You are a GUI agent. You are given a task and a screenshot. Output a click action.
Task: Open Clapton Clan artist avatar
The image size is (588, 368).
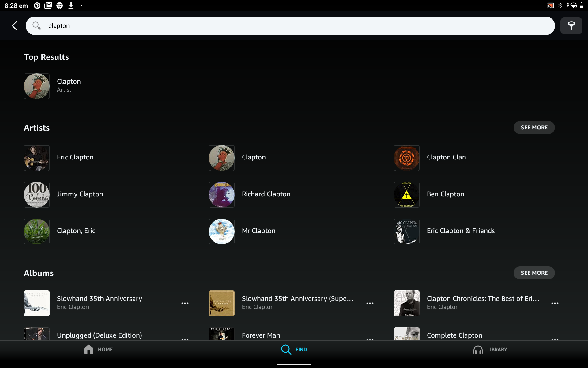click(x=407, y=158)
